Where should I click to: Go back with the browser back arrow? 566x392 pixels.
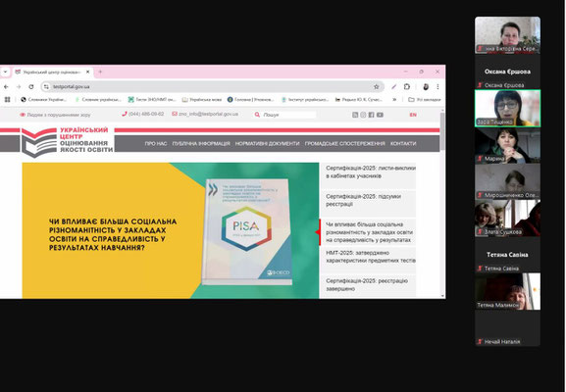6,87
